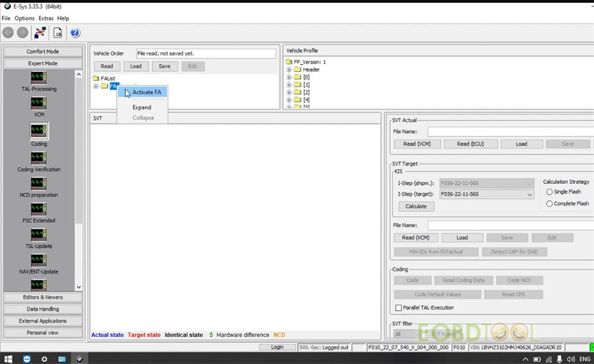Open the File menu

(x=6, y=18)
